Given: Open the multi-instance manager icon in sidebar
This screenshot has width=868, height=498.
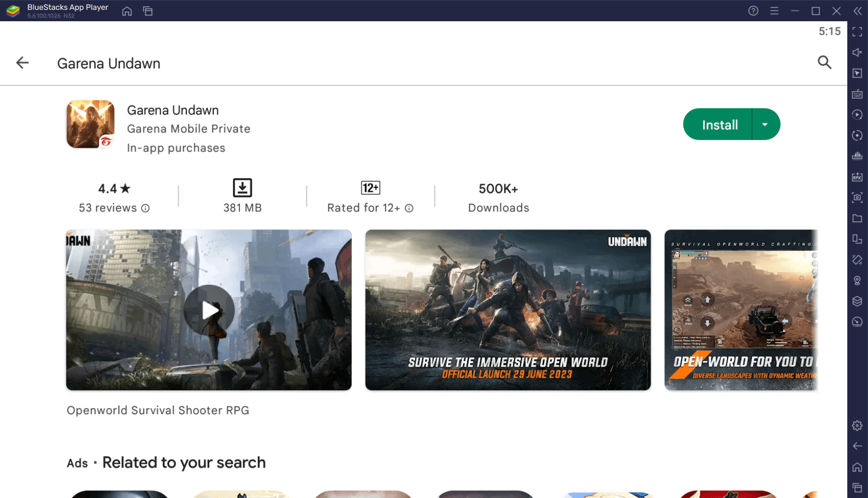Looking at the screenshot, I should click(857, 239).
